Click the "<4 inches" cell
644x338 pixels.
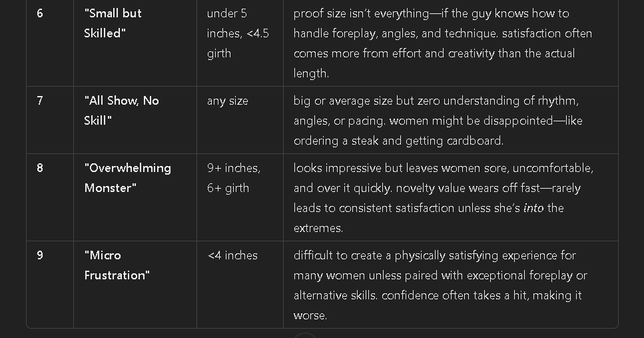coord(232,255)
